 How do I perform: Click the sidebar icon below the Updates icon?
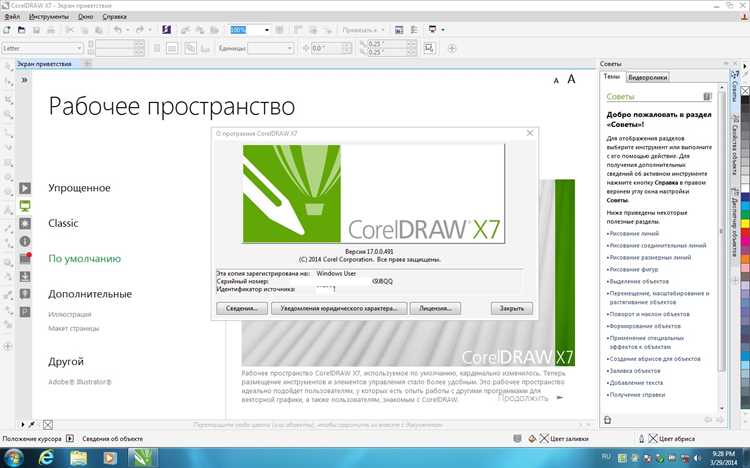(x=25, y=294)
